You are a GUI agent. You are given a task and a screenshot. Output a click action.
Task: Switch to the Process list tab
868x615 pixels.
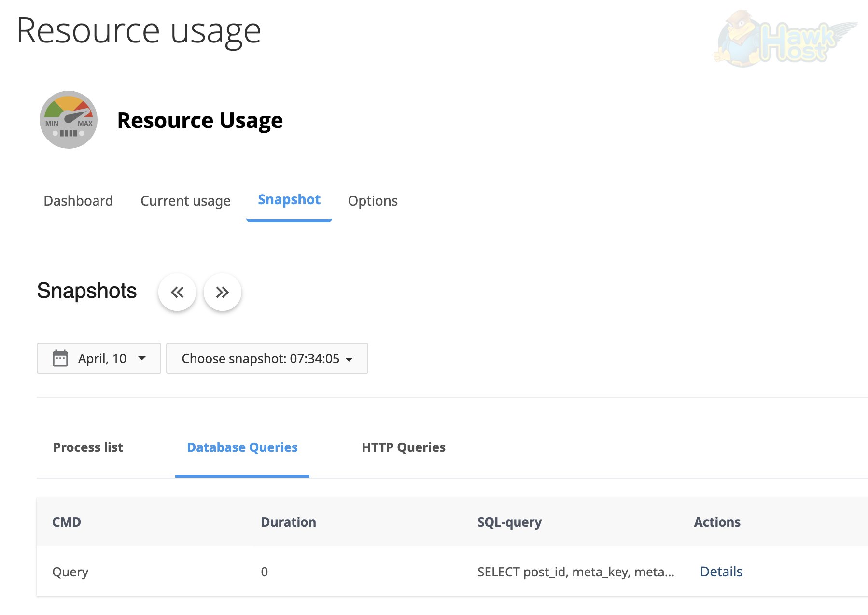(88, 447)
